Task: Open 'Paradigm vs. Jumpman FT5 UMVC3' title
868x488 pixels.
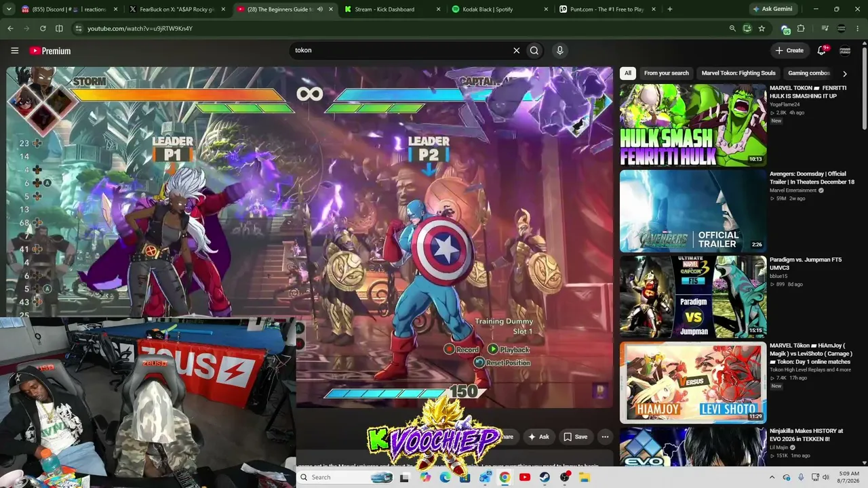Action: (806, 264)
